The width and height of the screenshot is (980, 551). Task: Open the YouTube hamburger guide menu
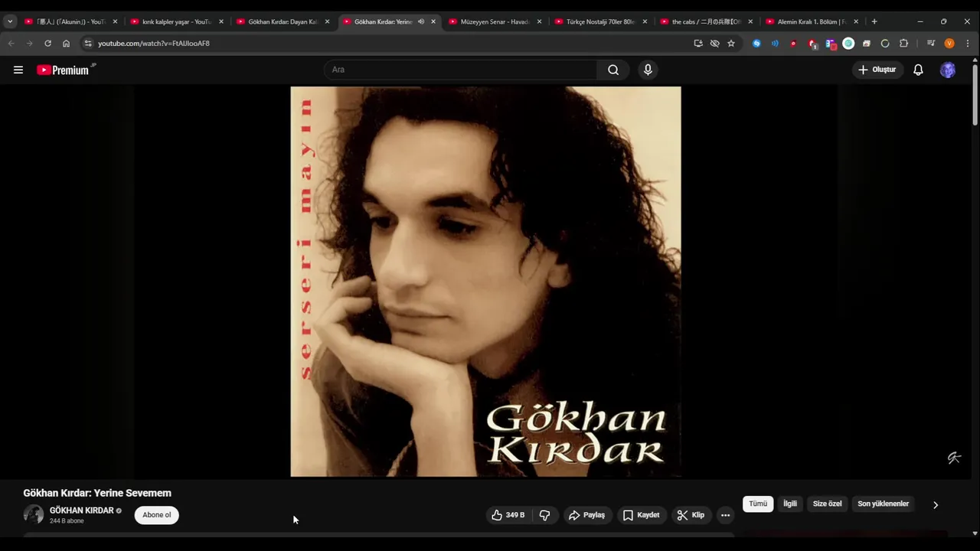(x=18, y=70)
